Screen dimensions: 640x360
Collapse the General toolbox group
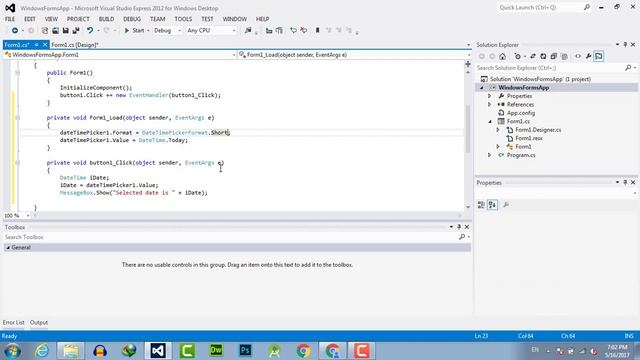(8, 248)
